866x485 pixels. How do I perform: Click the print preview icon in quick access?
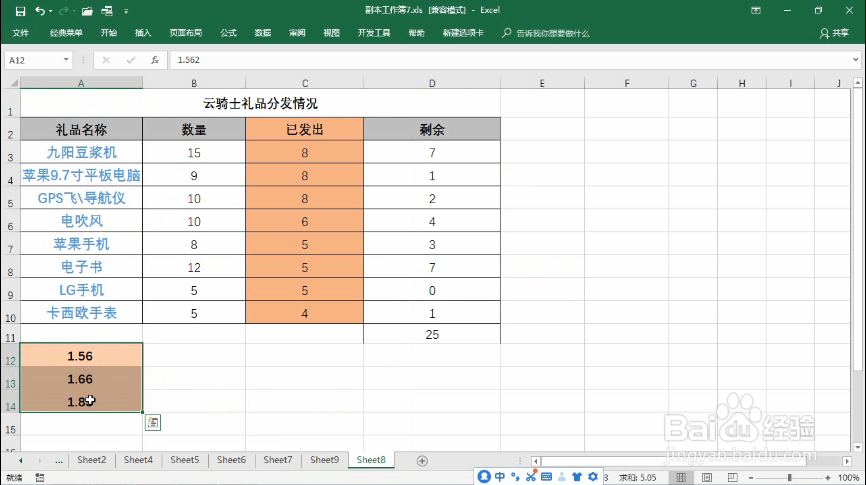click(107, 10)
